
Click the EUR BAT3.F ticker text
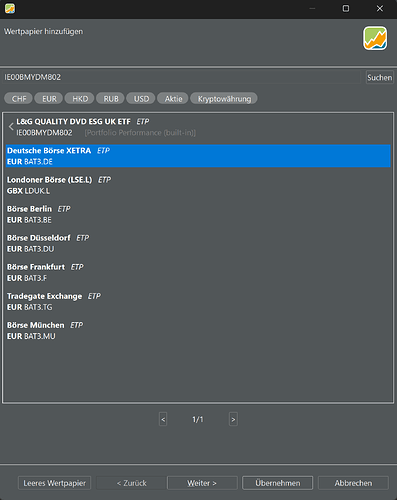click(x=27, y=278)
